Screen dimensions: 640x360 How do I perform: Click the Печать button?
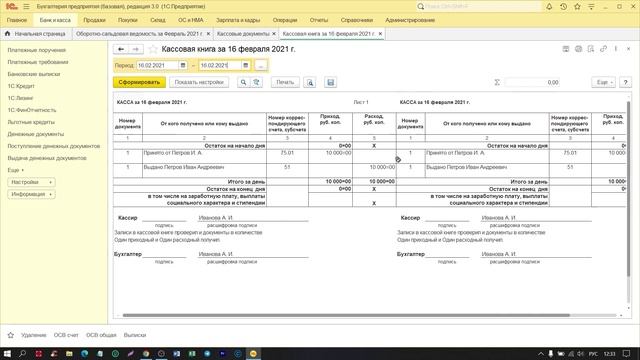click(x=285, y=82)
